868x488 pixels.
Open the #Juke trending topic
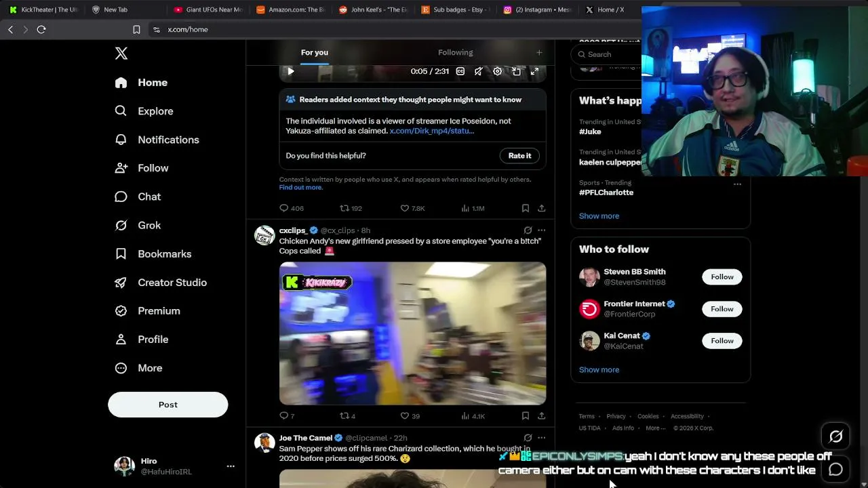(x=590, y=131)
